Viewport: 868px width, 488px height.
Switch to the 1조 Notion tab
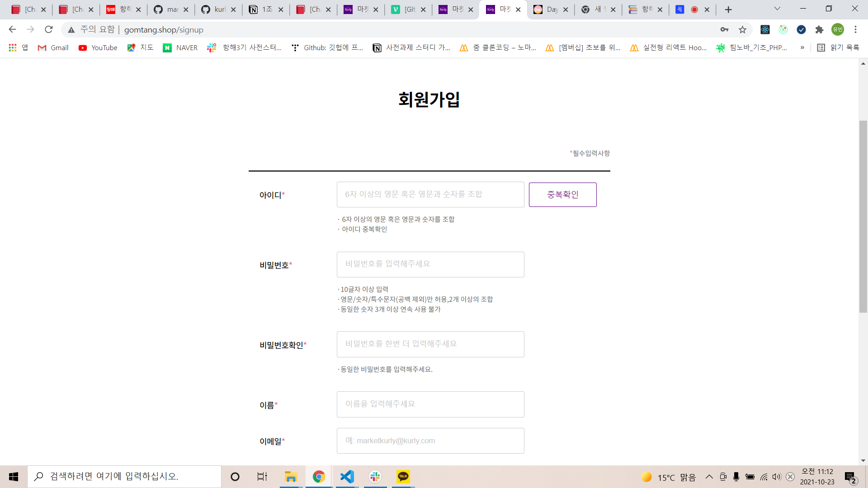[x=261, y=9]
